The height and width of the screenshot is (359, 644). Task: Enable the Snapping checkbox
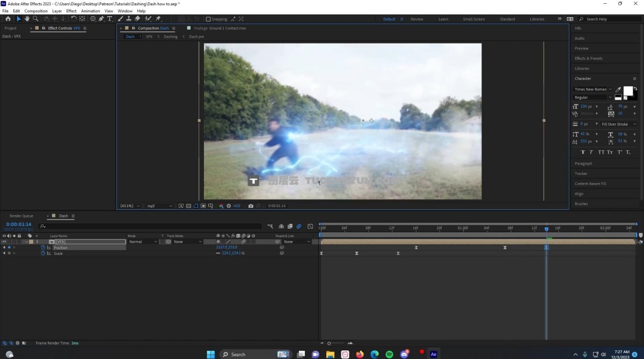click(x=208, y=19)
